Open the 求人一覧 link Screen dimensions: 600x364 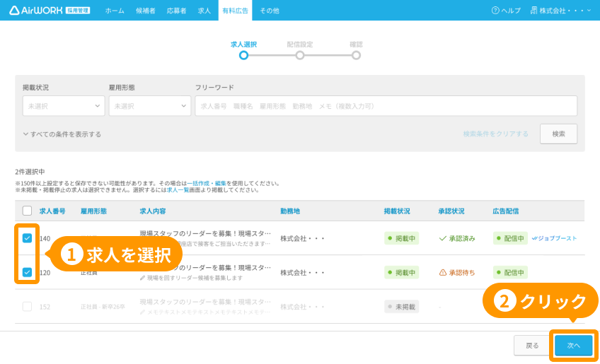[178, 189]
